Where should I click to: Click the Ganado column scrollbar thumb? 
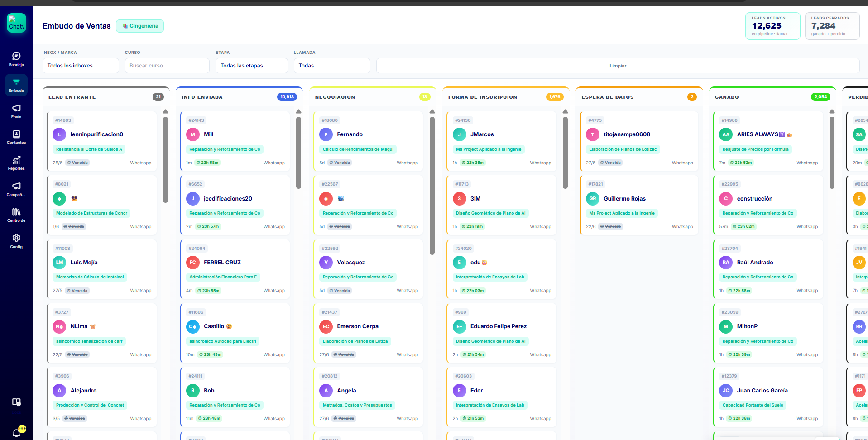pyautogui.click(x=832, y=153)
